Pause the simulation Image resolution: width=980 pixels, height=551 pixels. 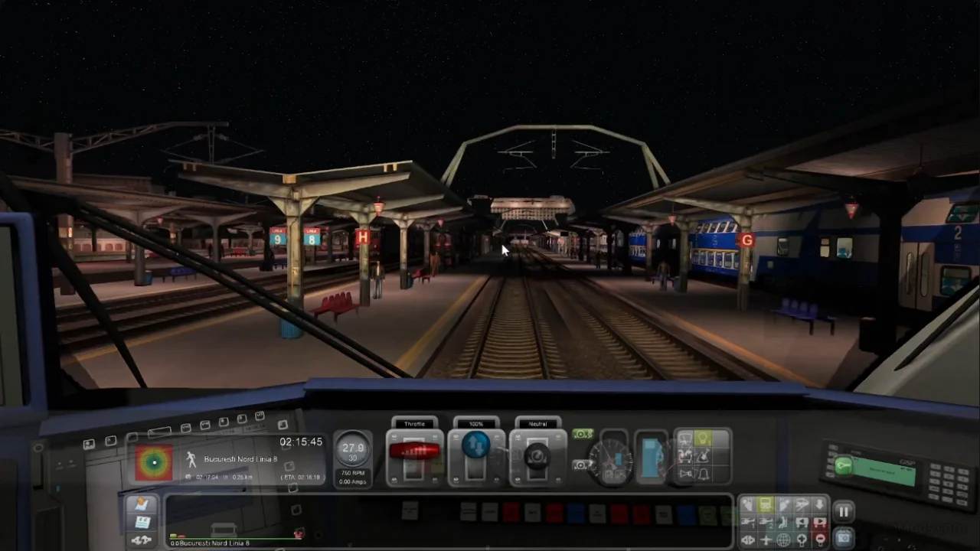(x=843, y=513)
